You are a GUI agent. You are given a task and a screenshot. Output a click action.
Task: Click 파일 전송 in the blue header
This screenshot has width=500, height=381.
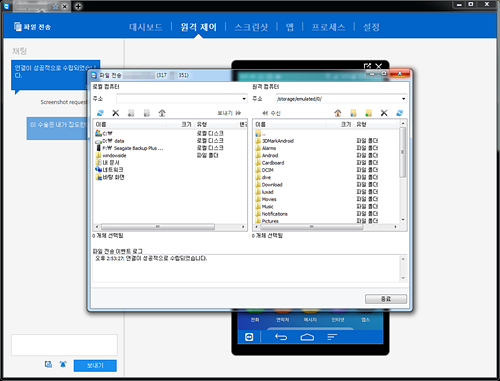pyautogui.click(x=33, y=27)
